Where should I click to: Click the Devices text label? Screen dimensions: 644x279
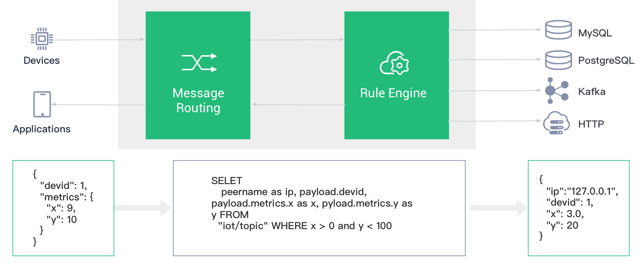42,60
